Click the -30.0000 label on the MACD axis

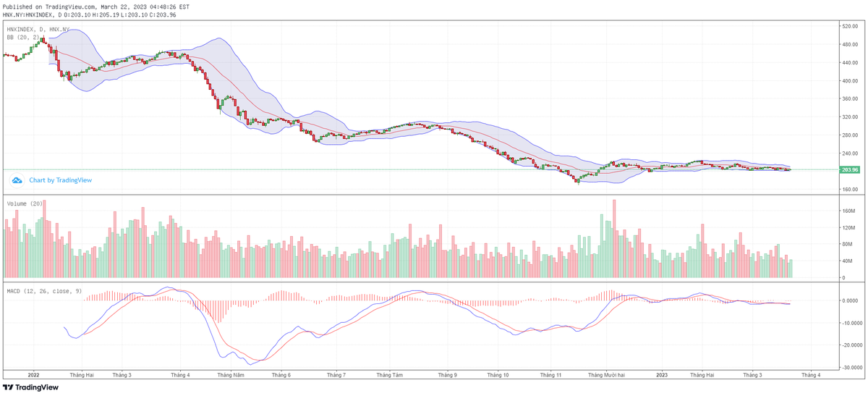pos(851,367)
